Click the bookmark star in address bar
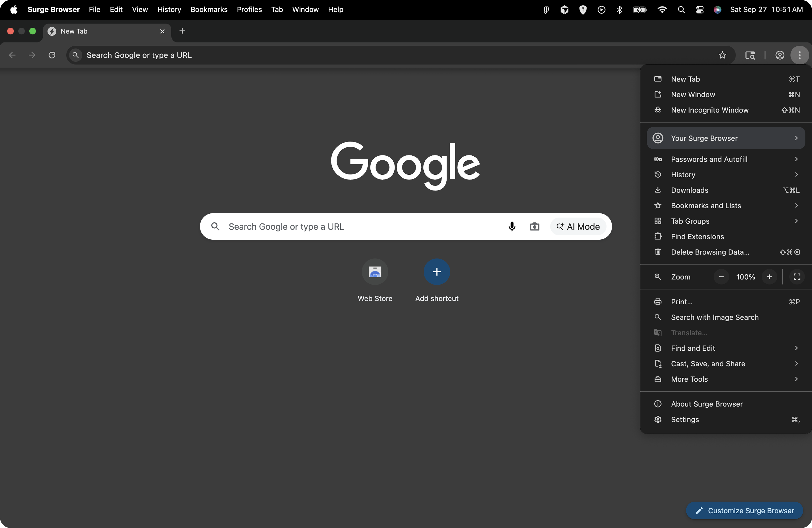Viewport: 812px width, 528px height. pyautogui.click(x=722, y=55)
